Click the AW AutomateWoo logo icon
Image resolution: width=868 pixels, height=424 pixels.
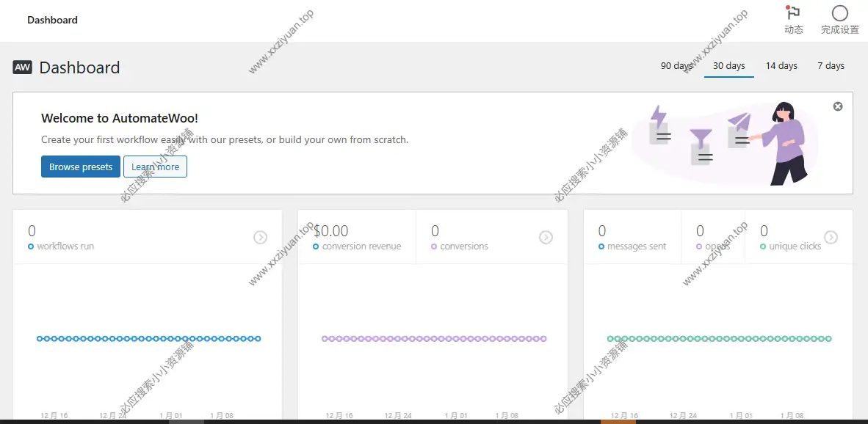(21, 67)
